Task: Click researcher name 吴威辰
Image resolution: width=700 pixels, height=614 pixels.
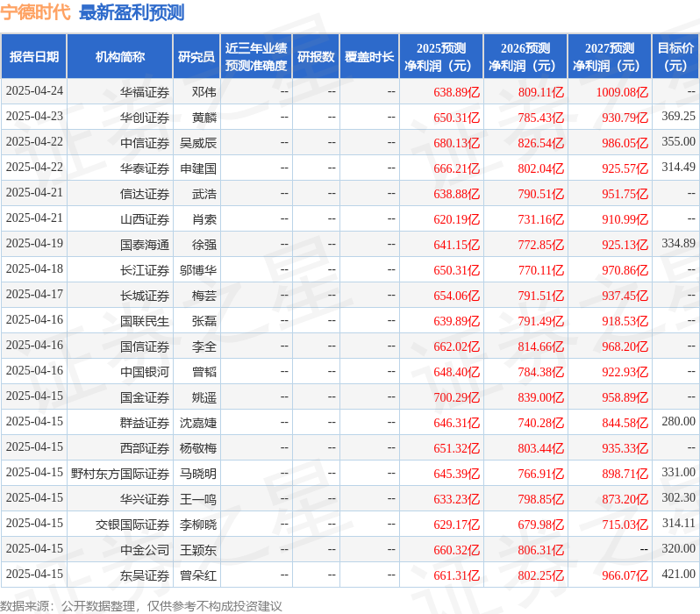Action: click(x=198, y=143)
